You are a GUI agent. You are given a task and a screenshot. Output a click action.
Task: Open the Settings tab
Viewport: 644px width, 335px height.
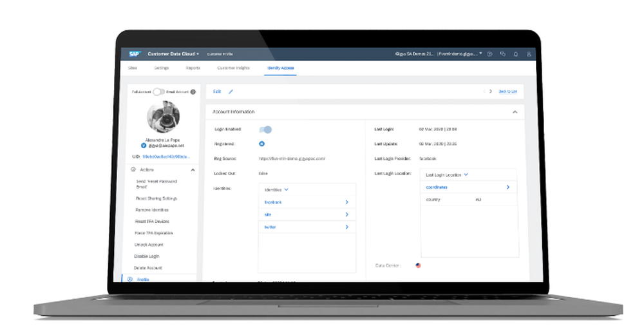pos(162,68)
